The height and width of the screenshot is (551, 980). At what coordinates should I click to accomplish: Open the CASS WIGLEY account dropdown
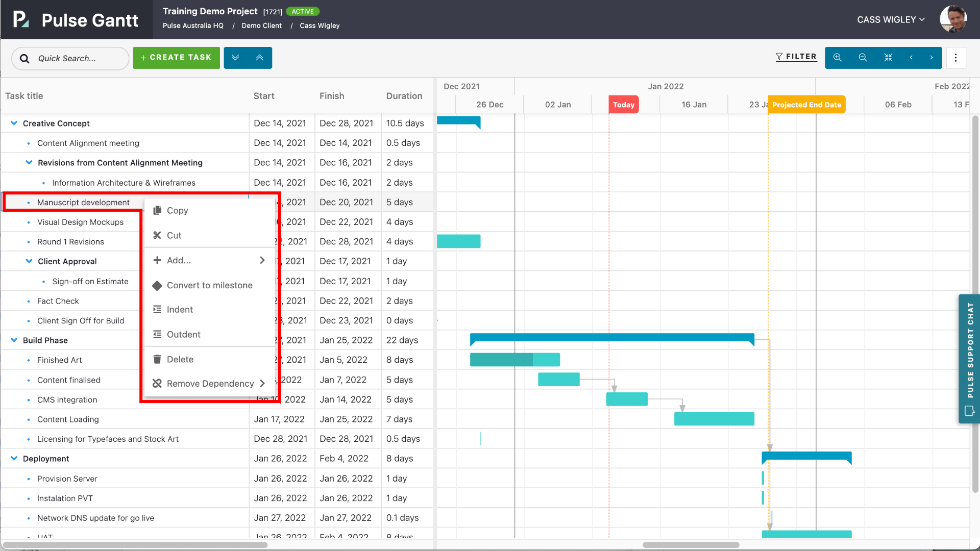coord(891,19)
